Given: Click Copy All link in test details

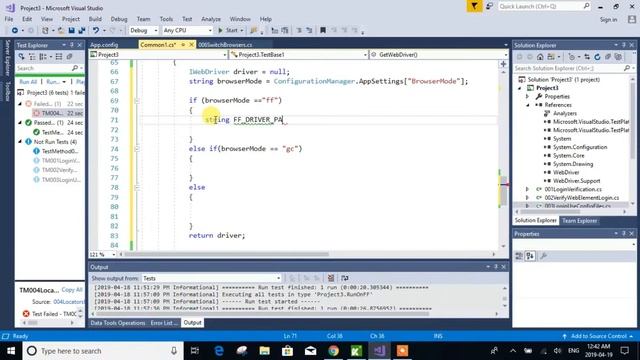Looking at the screenshot, I should [72, 290].
